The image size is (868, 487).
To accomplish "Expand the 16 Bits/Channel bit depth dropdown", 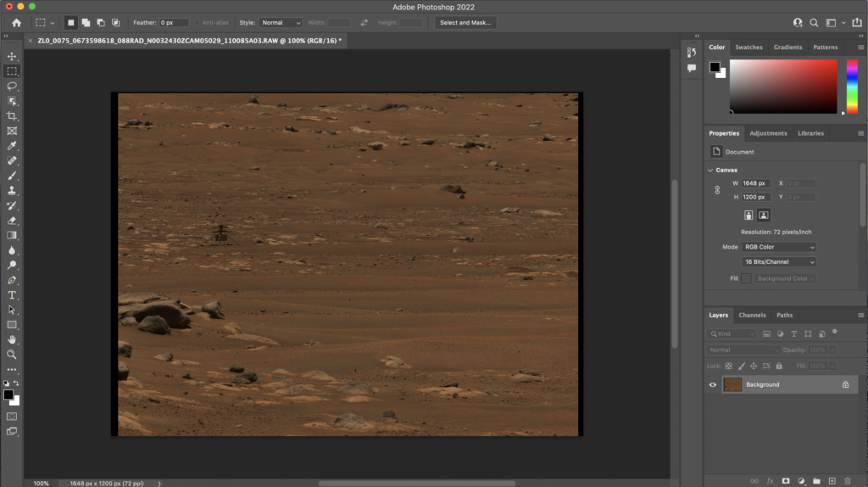I will pyautogui.click(x=779, y=262).
